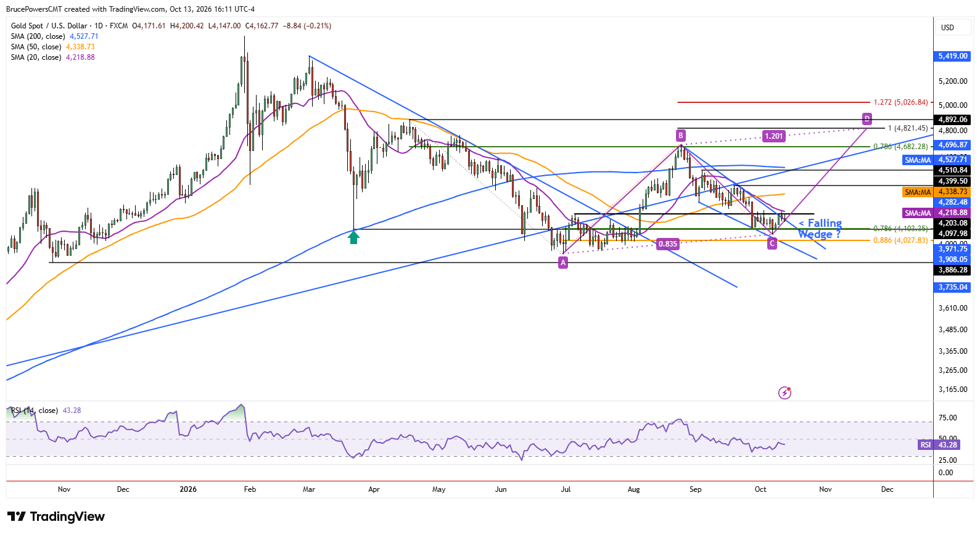Click the blue SMA:MA 4,527.71 tag
The image size is (980, 535).
[936, 160]
